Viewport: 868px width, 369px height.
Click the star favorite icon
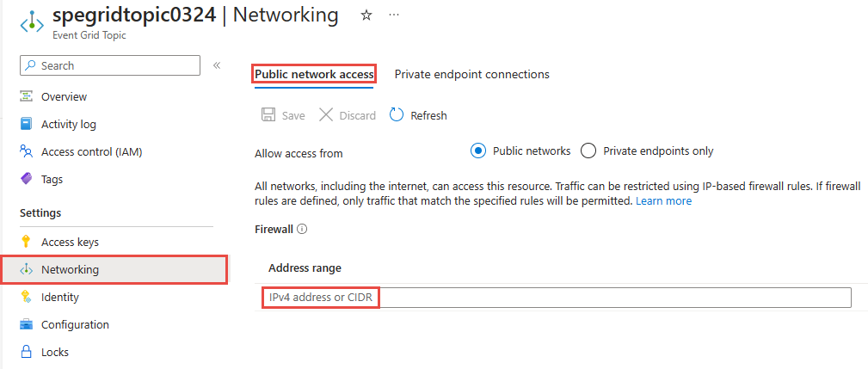pyautogui.click(x=366, y=15)
